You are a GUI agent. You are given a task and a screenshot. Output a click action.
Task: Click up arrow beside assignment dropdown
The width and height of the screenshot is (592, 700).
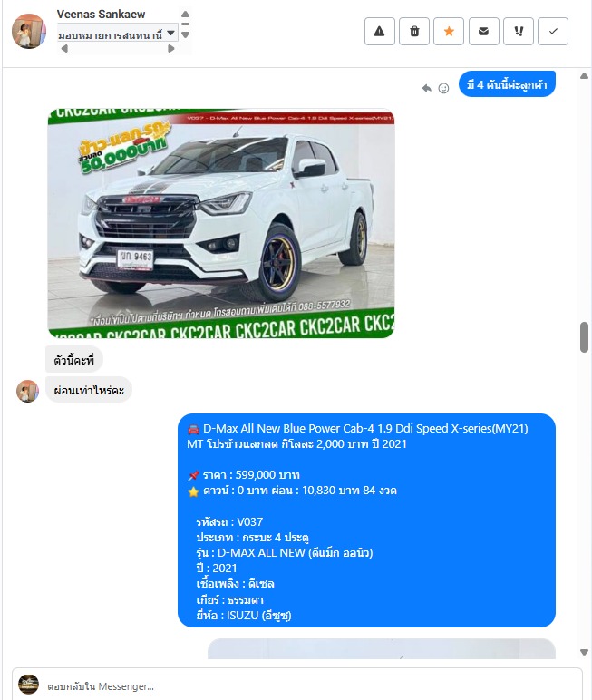(x=186, y=15)
